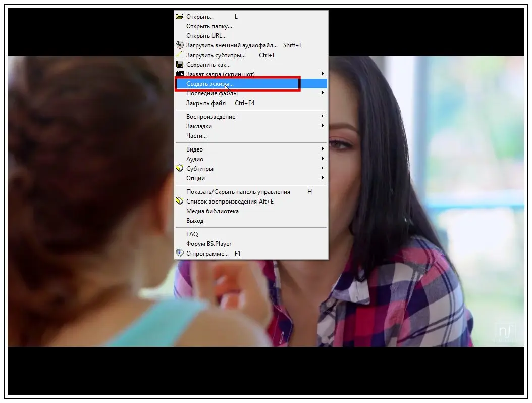Click the Последние файлы label
The width and height of the screenshot is (532, 403).
211,93
